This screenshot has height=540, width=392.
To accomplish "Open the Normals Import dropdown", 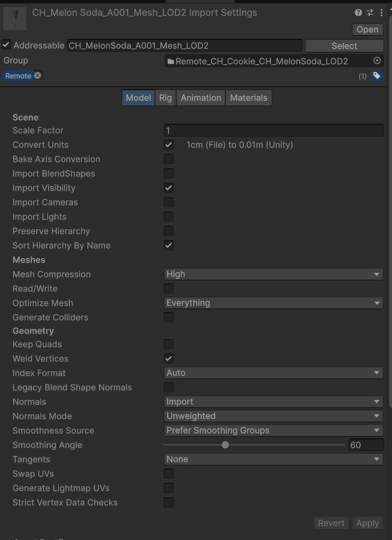I will 273,402.
